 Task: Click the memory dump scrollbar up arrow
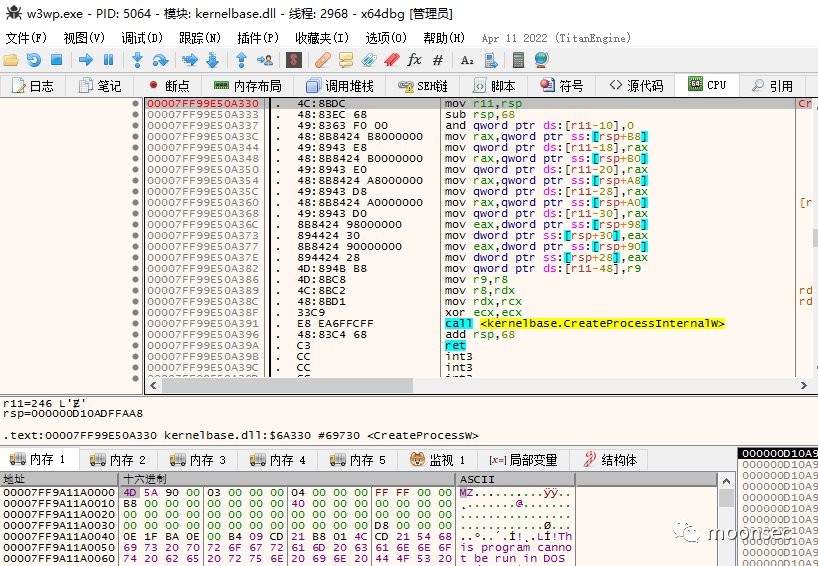click(x=726, y=480)
